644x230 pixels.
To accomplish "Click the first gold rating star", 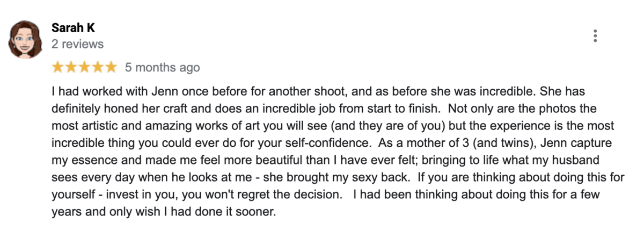I will (x=57, y=67).
